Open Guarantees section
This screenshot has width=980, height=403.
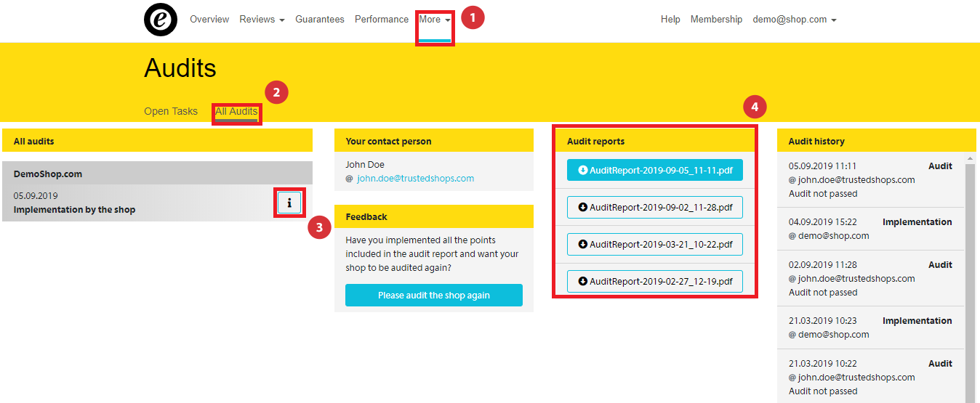[x=320, y=20]
